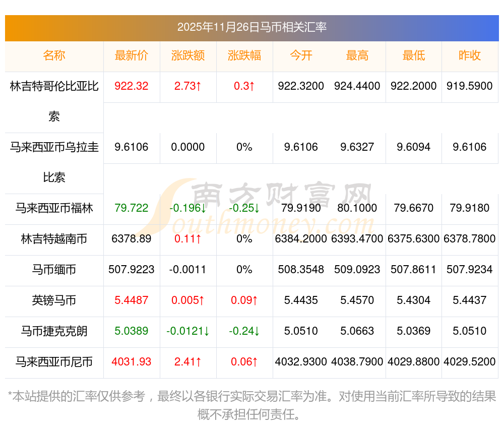This screenshot has height=430, width=504.
Task: Click the previous close 507.9234
Action: [x=470, y=270]
